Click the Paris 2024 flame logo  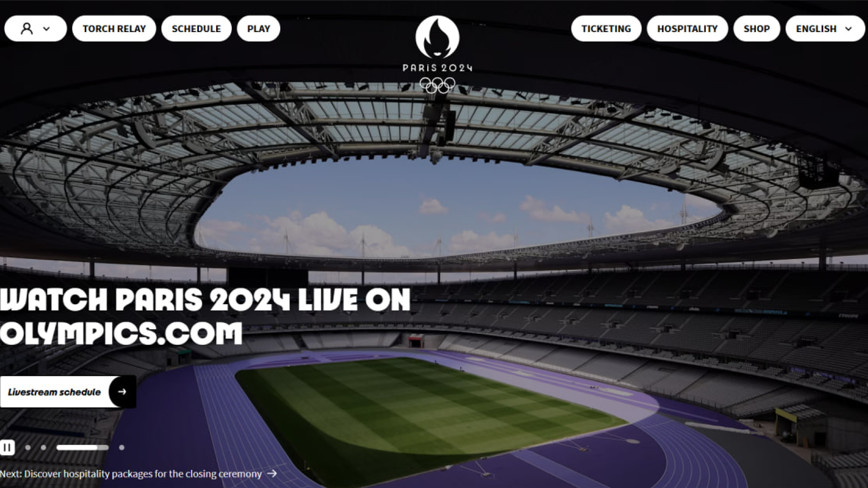click(x=437, y=37)
